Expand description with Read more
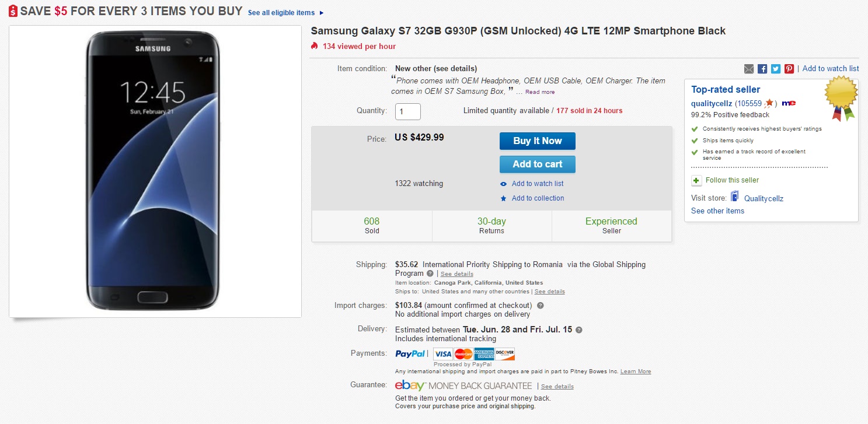This screenshot has width=868, height=424. coord(540,92)
